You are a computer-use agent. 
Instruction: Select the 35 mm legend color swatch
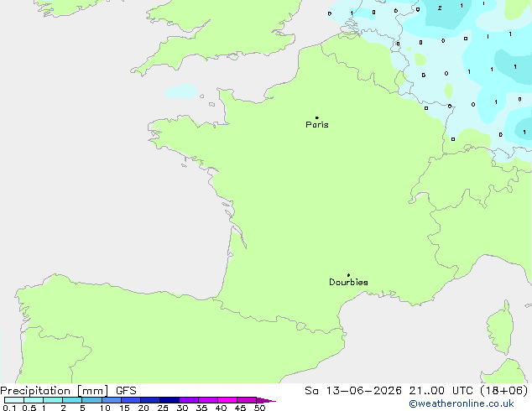tap(207, 400)
